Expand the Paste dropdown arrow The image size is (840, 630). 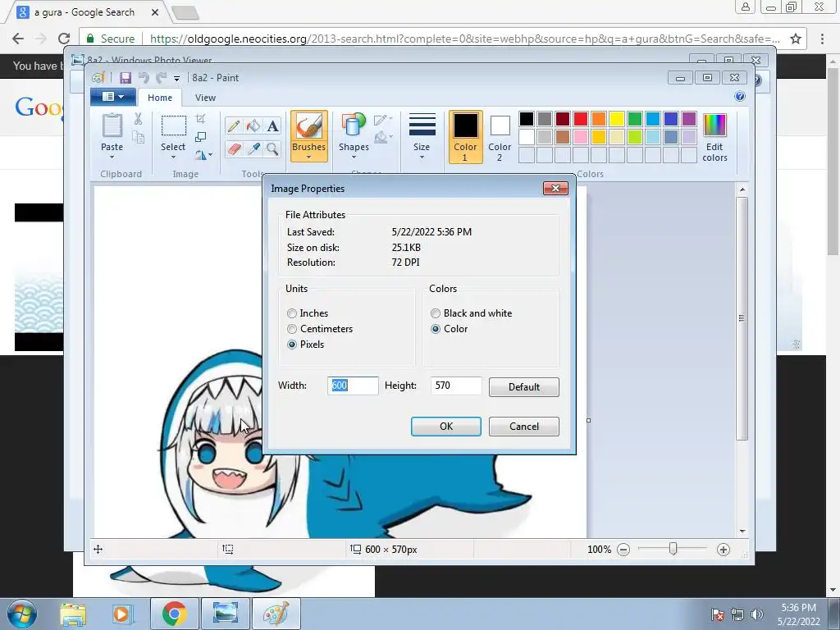click(112, 157)
